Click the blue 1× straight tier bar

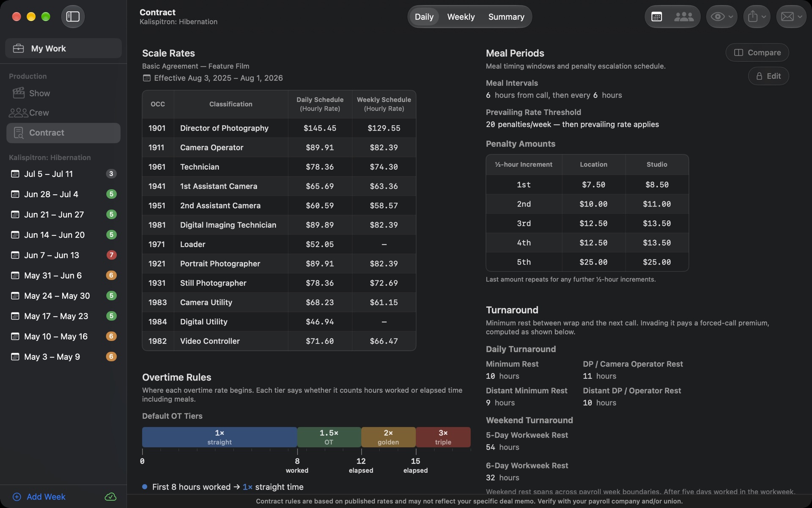click(x=219, y=437)
